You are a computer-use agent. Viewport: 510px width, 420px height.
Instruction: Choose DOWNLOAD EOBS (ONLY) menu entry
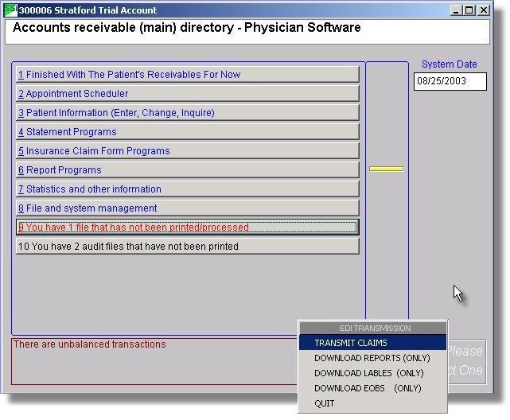pos(372,388)
